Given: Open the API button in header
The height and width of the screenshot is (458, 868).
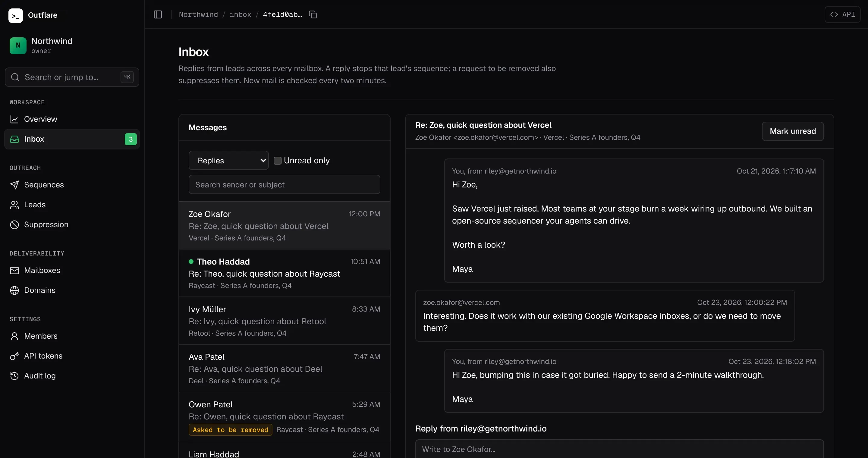Looking at the screenshot, I should coord(842,14).
